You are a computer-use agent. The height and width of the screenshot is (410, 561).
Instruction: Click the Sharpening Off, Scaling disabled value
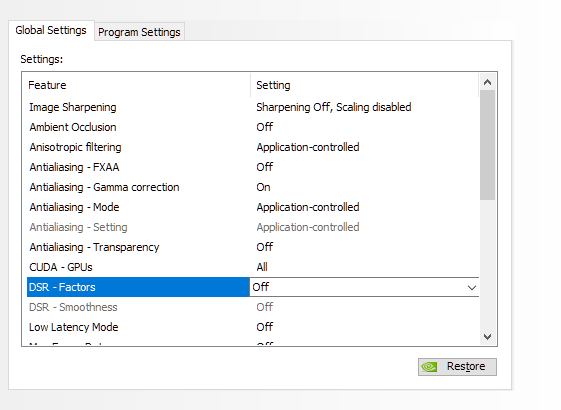tap(333, 107)
